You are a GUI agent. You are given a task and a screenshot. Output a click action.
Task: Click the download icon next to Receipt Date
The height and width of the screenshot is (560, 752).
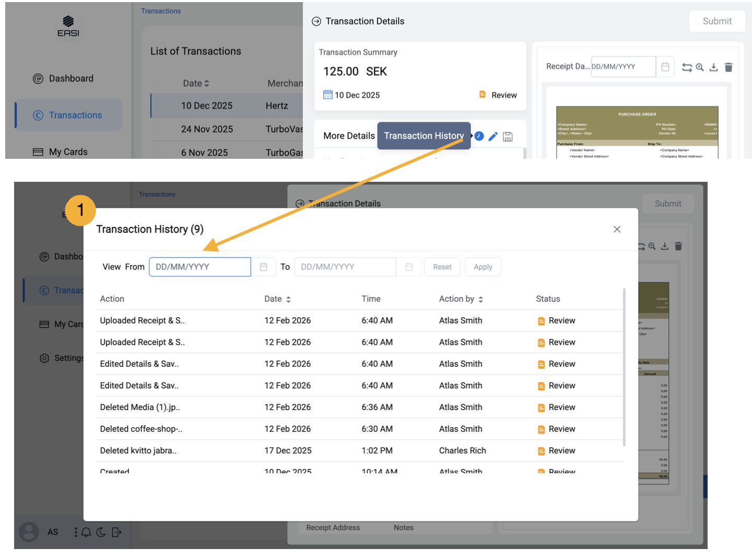(x=714, y=67)
